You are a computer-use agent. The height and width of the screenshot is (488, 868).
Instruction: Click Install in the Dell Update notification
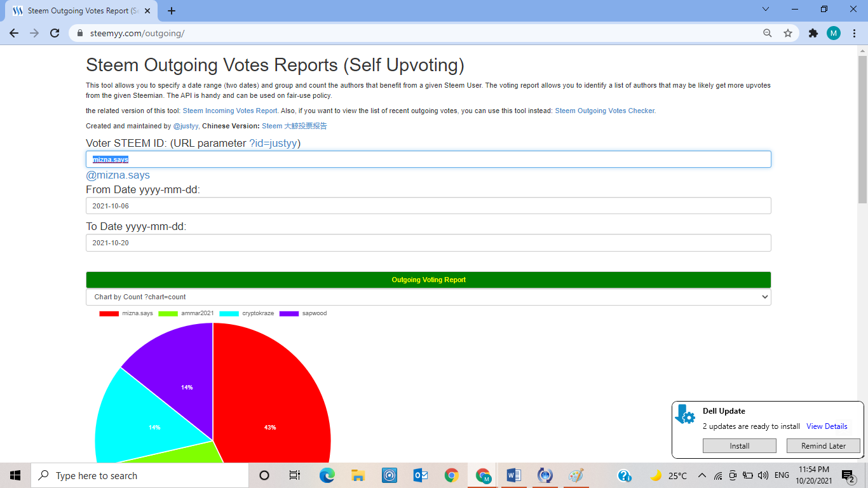tap(740, 446)
